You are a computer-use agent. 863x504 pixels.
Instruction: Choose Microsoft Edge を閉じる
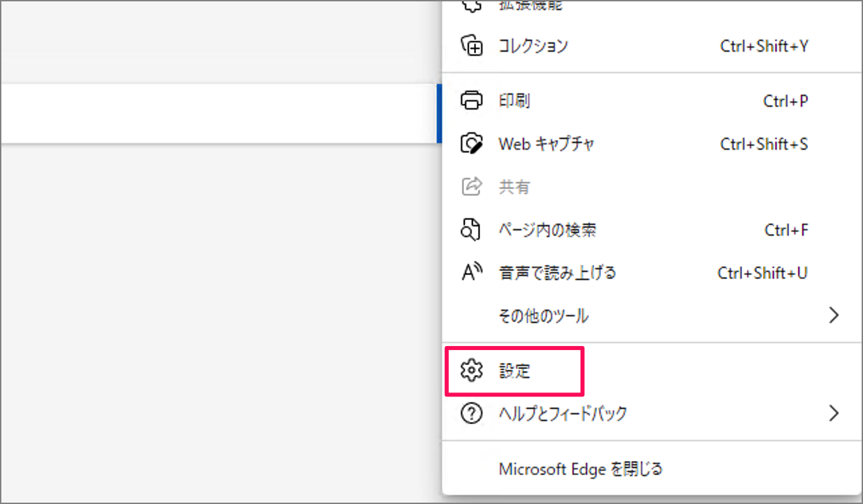581,468
